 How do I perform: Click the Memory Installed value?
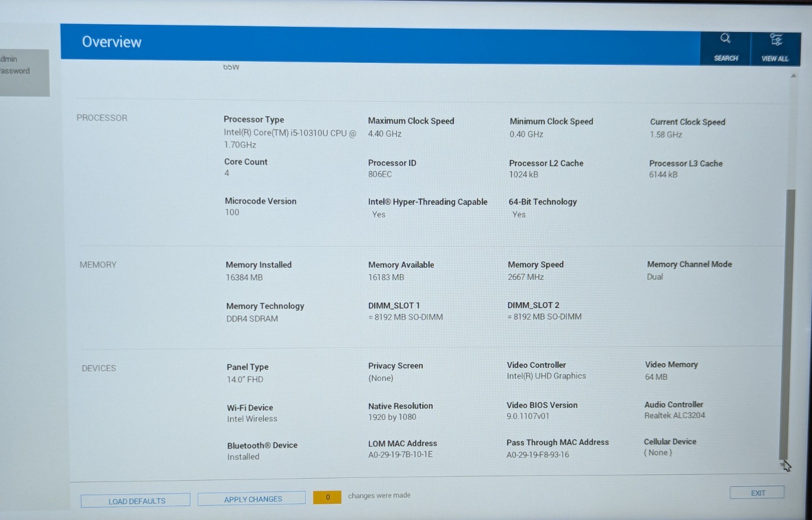244,278
